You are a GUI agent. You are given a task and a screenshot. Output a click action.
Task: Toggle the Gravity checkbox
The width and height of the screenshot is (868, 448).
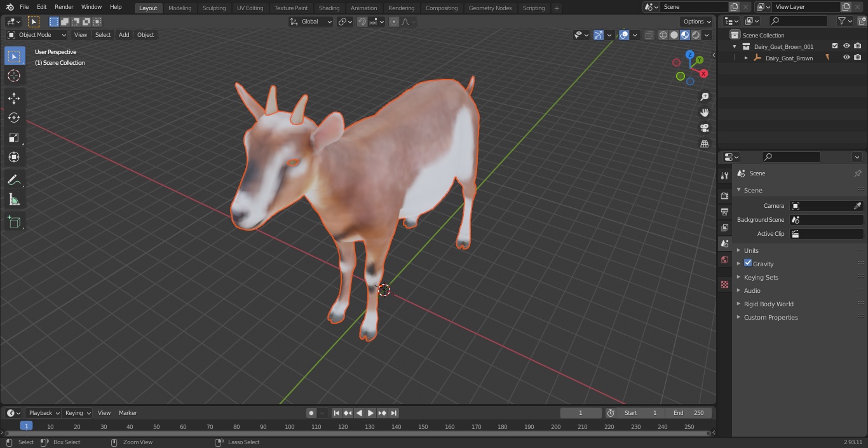748,263
